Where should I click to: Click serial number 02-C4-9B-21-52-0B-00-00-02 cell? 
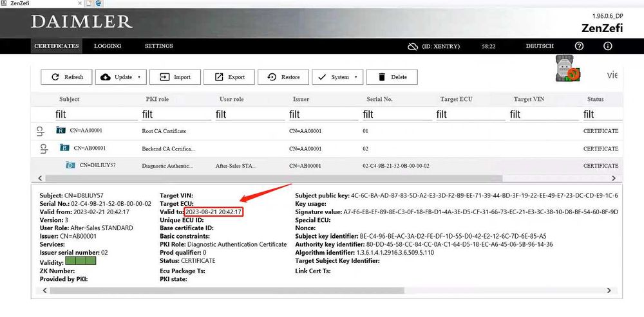tap(396, 166)
